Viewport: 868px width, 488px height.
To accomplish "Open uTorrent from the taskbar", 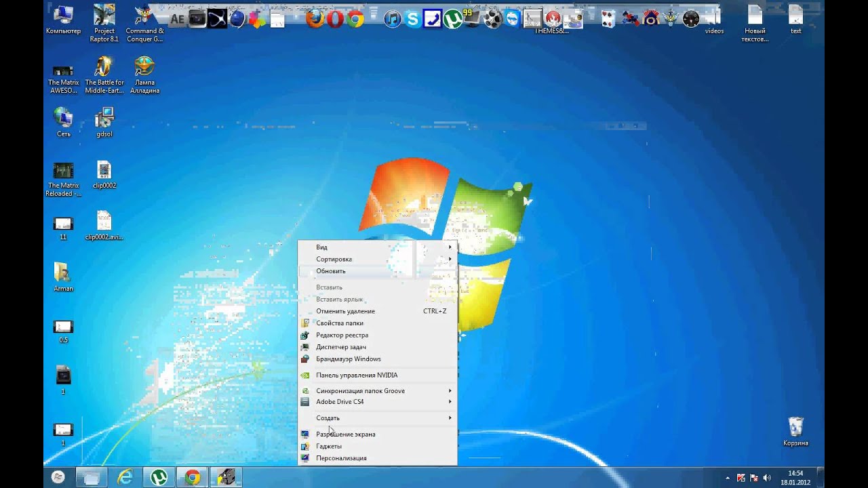I will pyautogui.click(x=159, y=477).
